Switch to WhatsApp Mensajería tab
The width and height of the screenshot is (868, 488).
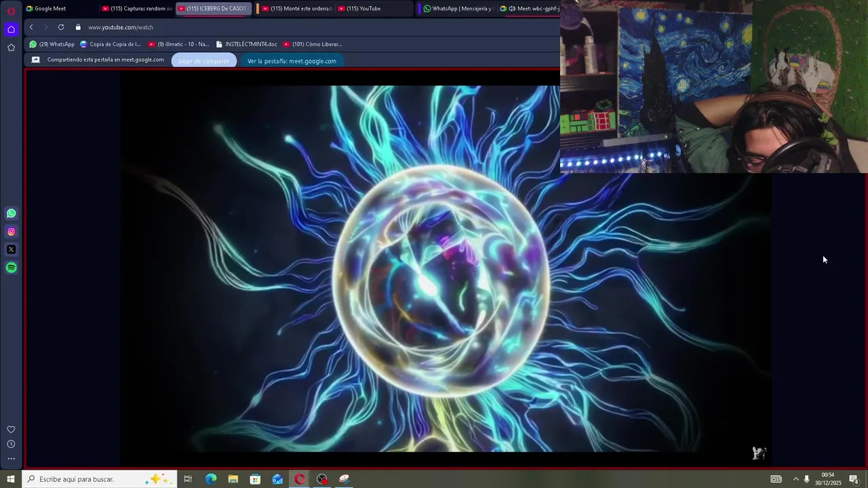point(458,9)
